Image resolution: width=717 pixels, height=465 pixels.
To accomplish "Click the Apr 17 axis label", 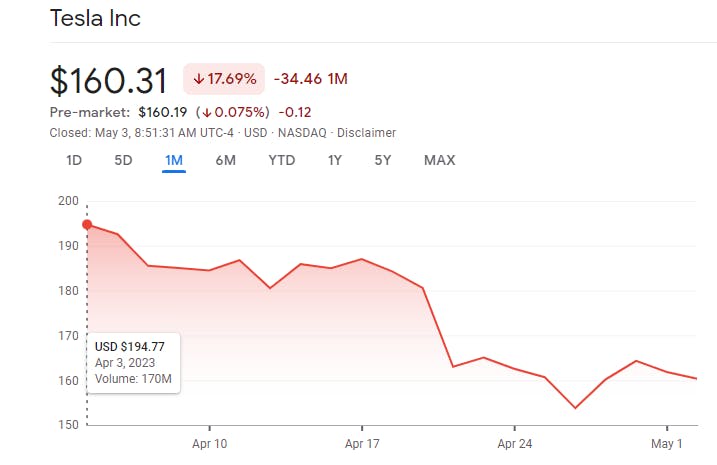I will pyautogui.click(x=361, y=442).
